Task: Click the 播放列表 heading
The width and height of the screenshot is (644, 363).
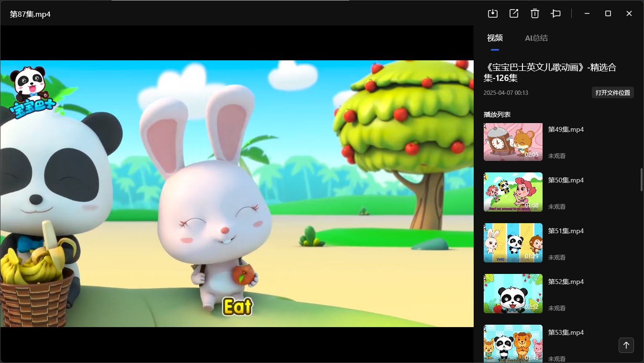Action: click(x=497, y=114)
